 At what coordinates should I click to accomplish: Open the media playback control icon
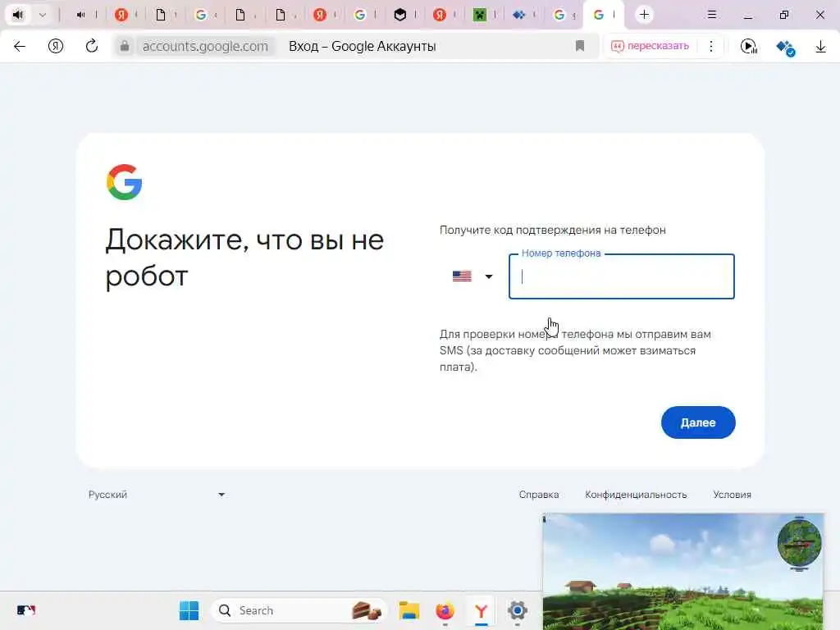click(x=748, y=47)
